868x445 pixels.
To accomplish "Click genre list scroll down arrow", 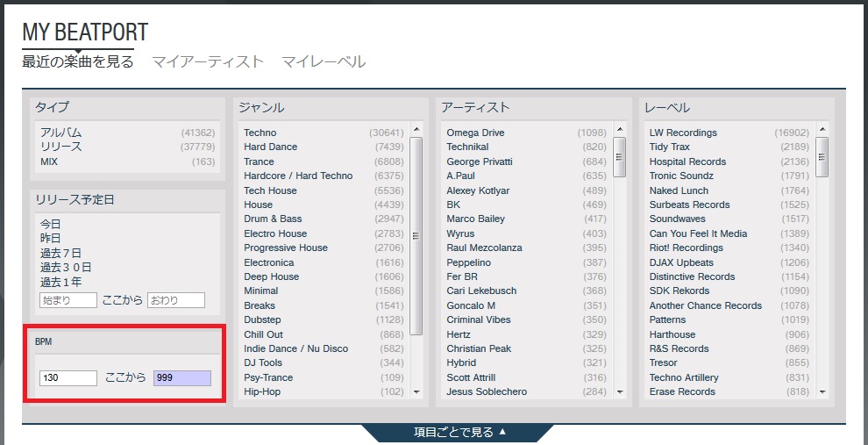I will (x=416, y=392).
